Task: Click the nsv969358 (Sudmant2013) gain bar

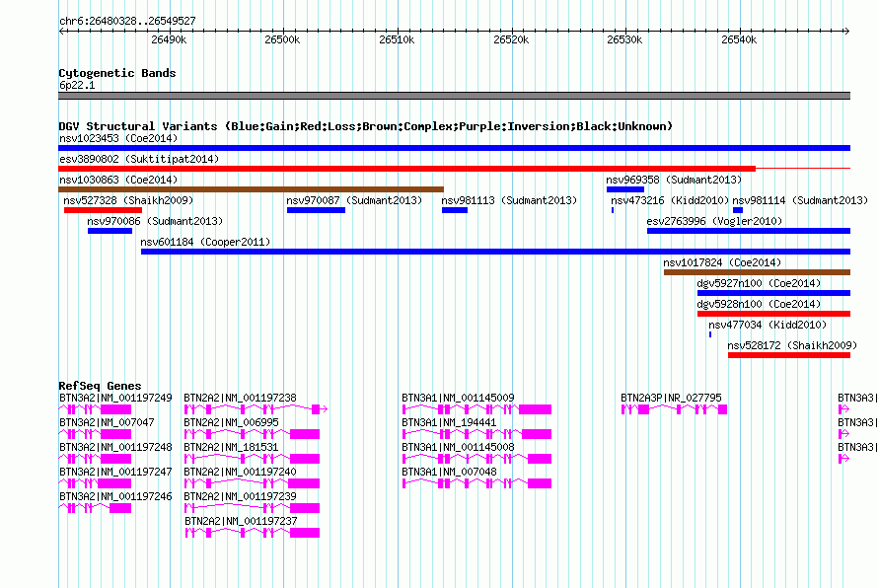Action: [624, 189]
